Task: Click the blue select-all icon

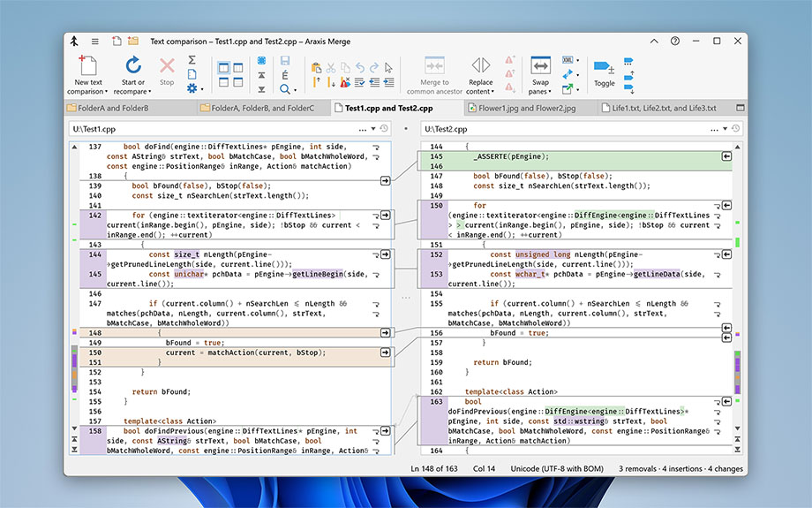Action: pyautogui.click(x=261, y=61)
